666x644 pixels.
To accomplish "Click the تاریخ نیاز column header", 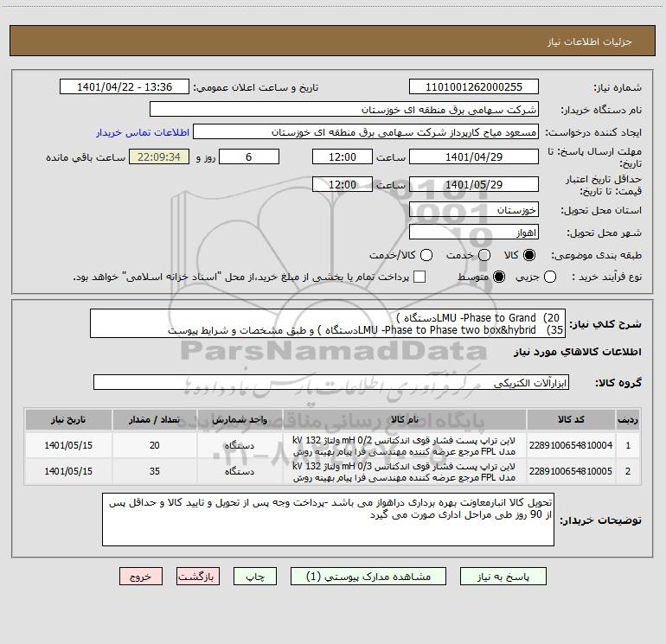I will (68, 419).
